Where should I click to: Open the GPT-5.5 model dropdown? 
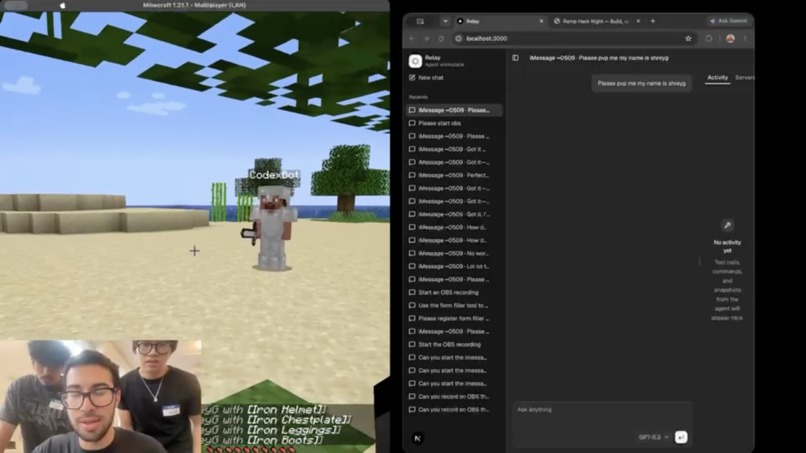coord(653,437)
